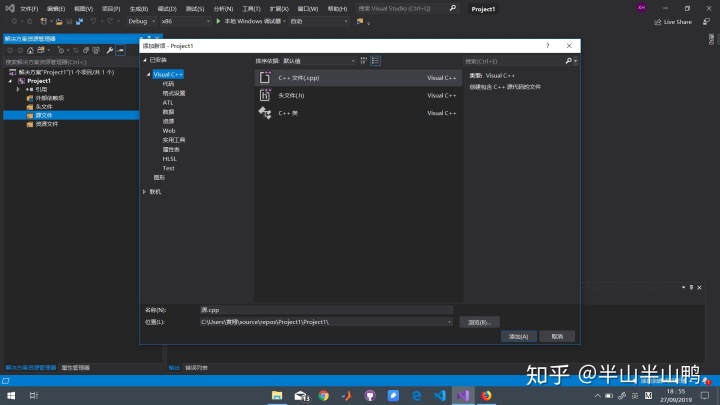Image resolution: width=720 pixels, height=405 pixels.
Task: Open the 排序依据 默认值 dropdown
Action: [319, 61]
